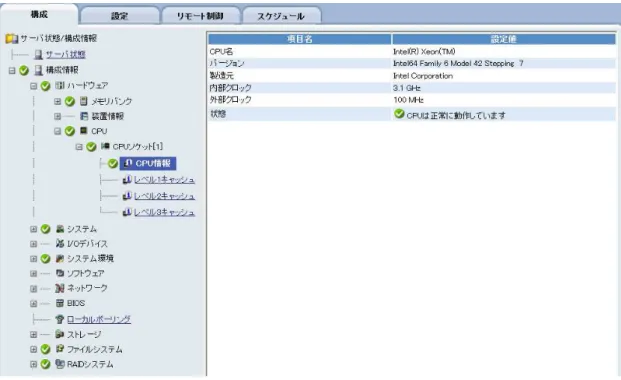This screenshot has width=621, height=380.
Task: Expand the ストレージ node
Action: [33, 334]
